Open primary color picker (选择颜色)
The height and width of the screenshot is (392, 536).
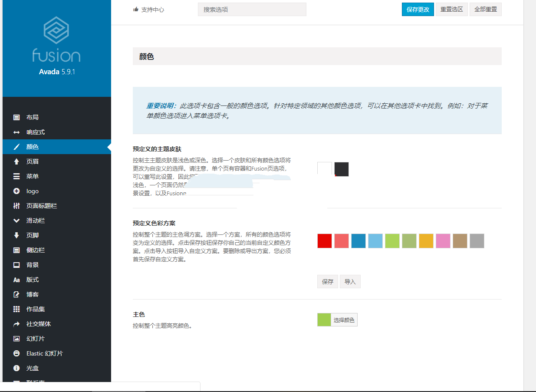[344, 320]
